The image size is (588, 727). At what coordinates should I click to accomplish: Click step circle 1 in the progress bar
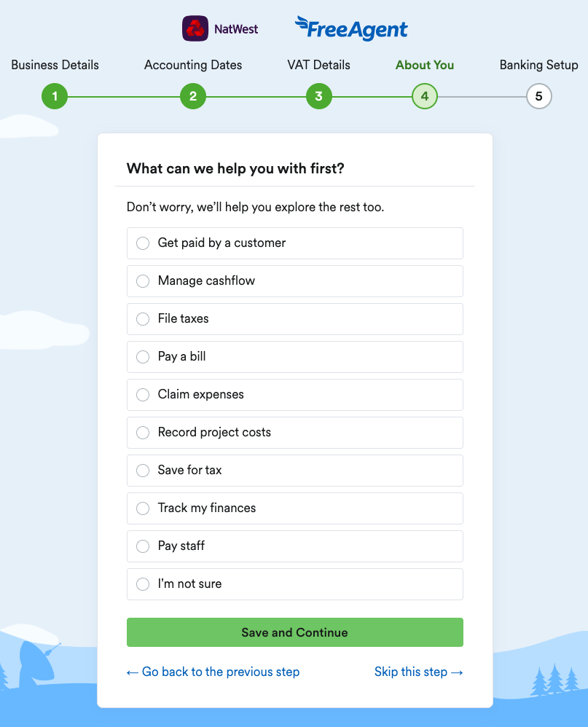55,95
